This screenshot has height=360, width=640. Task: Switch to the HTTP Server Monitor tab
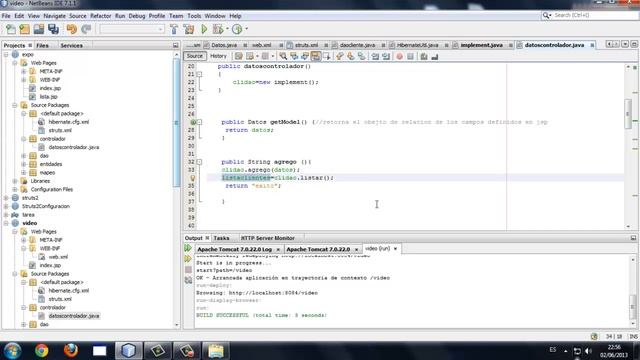tap(267, 238)
